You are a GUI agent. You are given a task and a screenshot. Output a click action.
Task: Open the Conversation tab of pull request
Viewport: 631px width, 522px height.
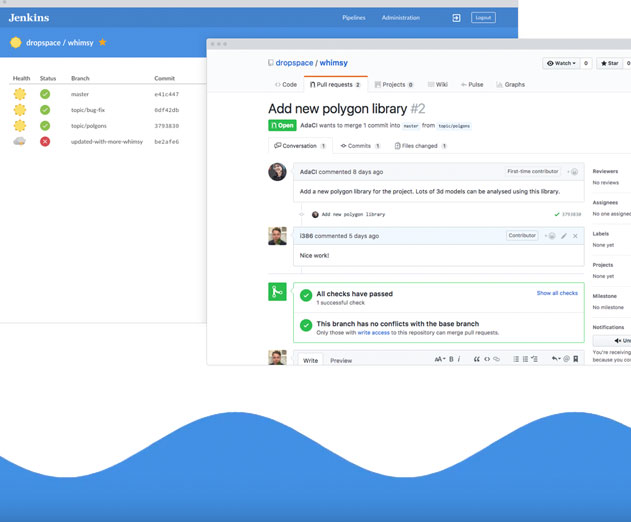(x=300, y=146)
